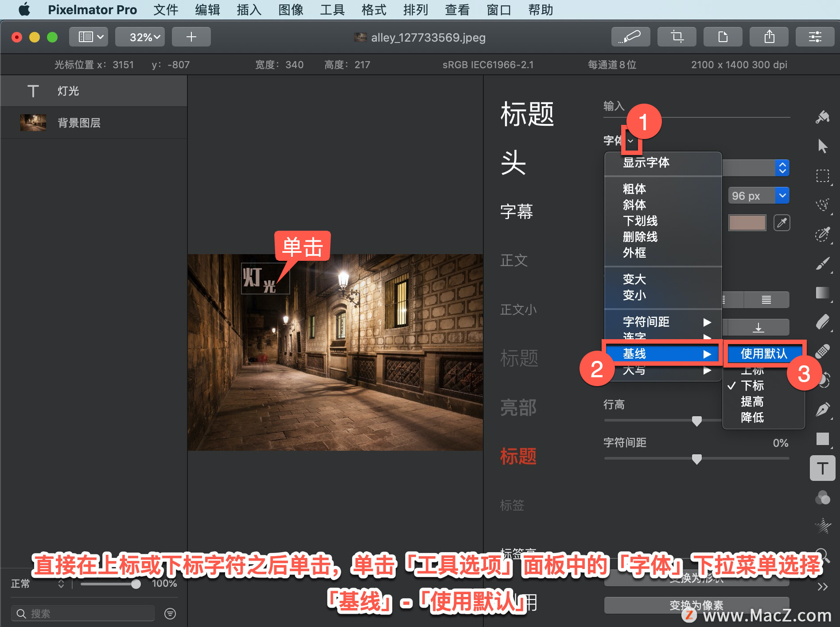840x627 pixels.
Task: Open the adjustments sliders panel button
Action: pyautogui.click(x=815, y=37)
